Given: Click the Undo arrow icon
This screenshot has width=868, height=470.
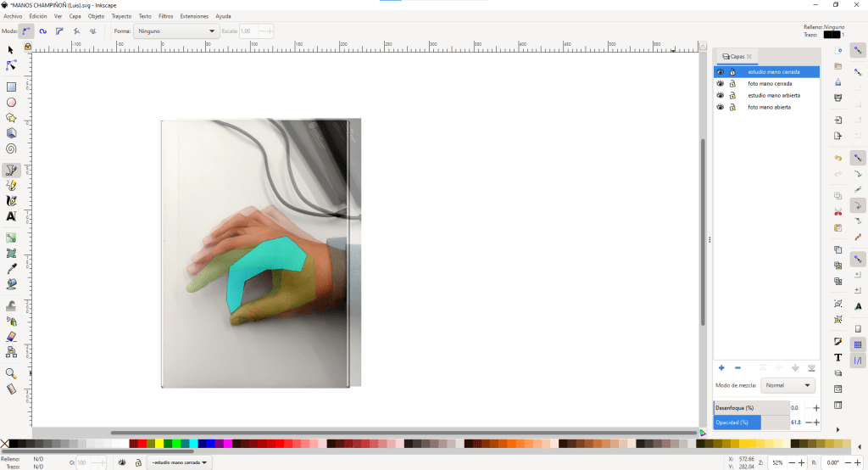Looking at the screenshot, I should (x=838, y=158).
